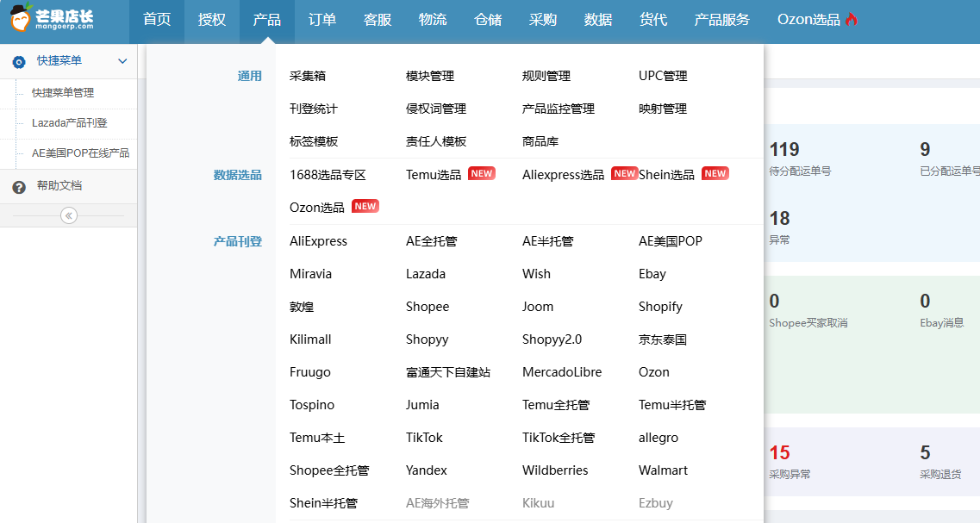Click the Mango ERP logo
This screenshot has height=523, width=980.
pos(52,18)
